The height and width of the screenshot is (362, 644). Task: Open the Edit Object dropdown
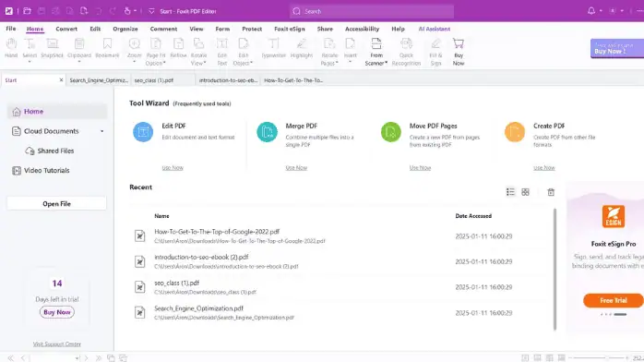[x=251, y=64]
